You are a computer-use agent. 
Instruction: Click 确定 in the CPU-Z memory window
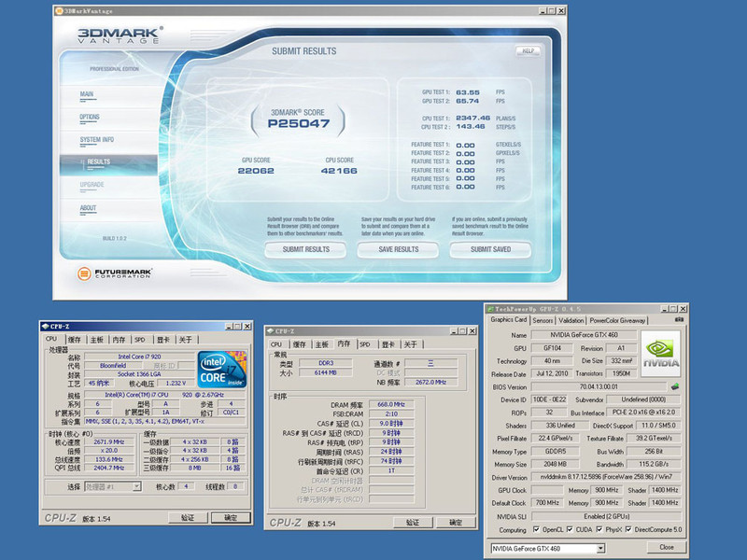click(x=456, y=523)
